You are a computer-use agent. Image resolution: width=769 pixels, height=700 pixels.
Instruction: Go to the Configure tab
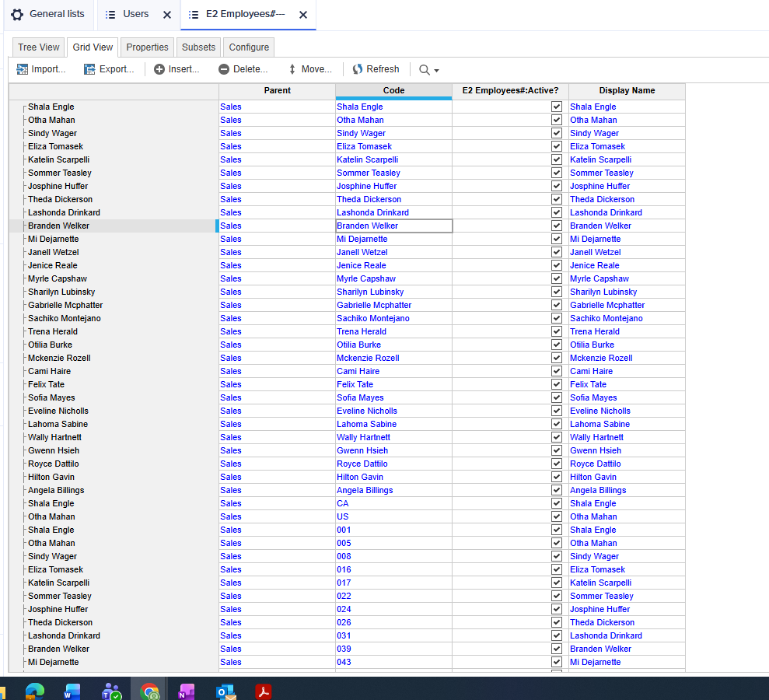point(249,47)
